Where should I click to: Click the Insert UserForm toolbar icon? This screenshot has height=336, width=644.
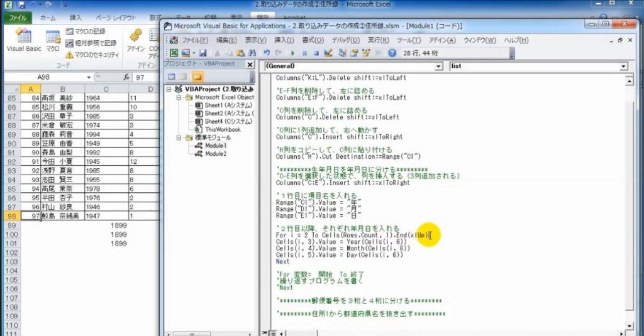(186, 53)
